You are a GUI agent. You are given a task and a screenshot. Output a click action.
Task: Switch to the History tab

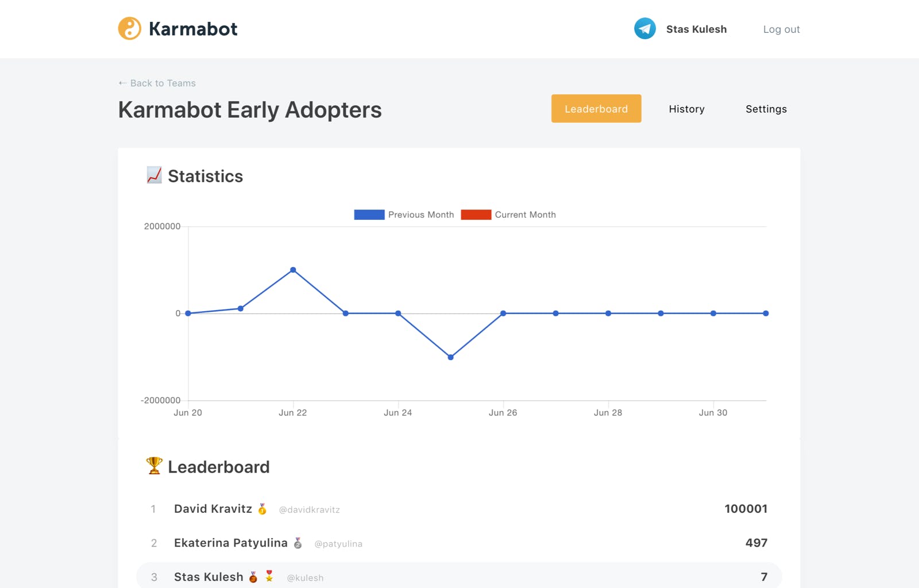pyautogui.click(x=686, y=109)
